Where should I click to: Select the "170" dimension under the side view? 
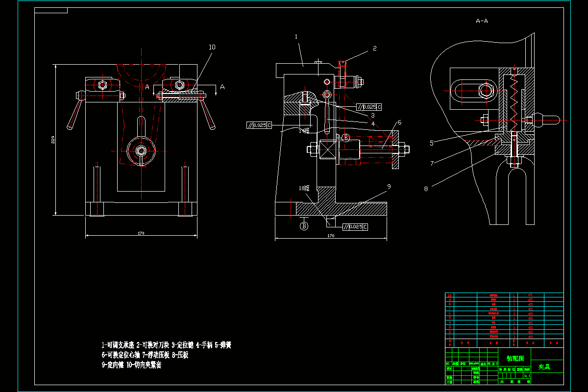[x=331, y=236]
